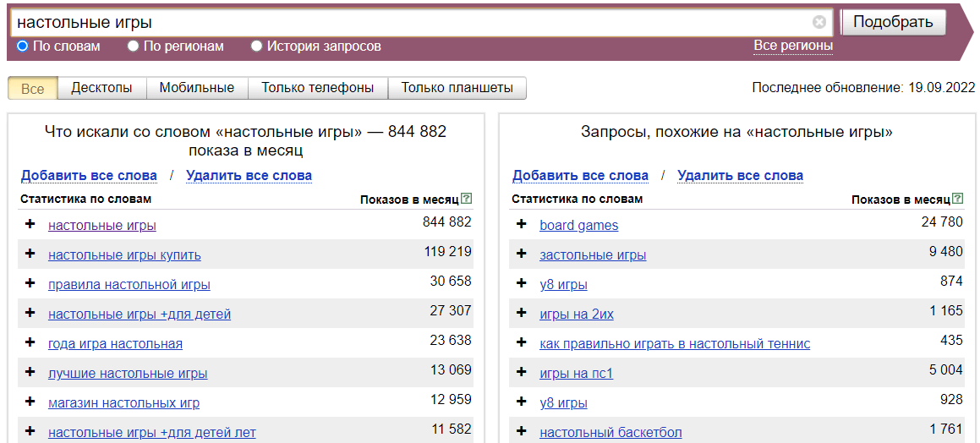Open the 'настольные игры купить' keyword link

[x=124, y=255]
